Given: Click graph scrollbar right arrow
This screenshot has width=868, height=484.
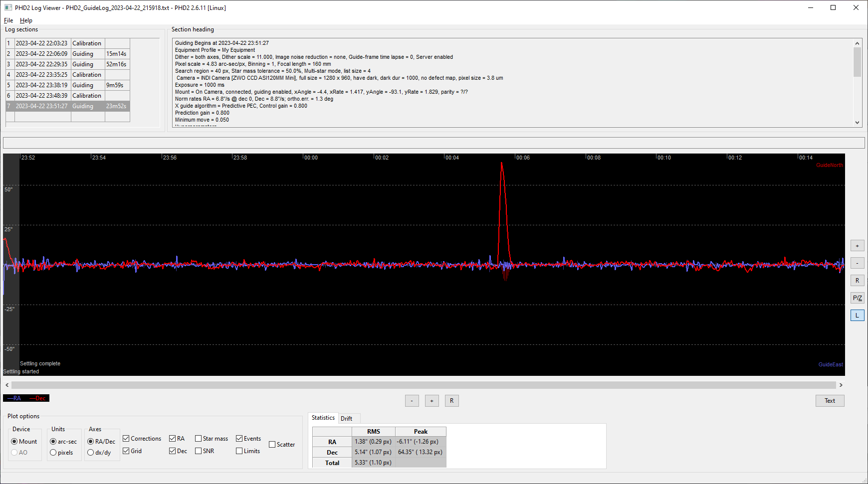Looking at the screenshot, I should [x=841, y=385].
